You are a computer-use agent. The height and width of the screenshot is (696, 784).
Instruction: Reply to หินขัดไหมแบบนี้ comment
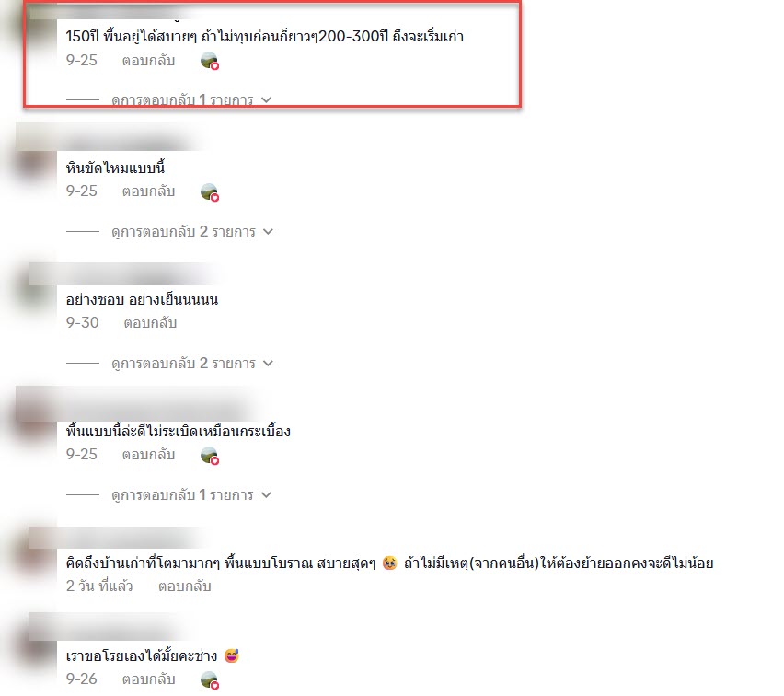(148, 191)
